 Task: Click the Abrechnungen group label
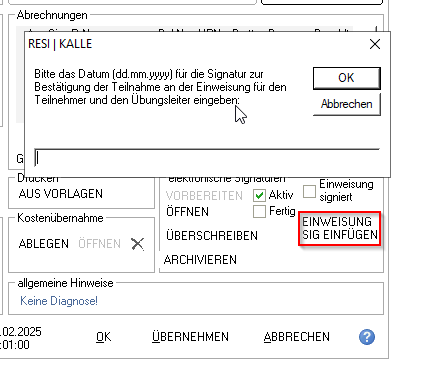(x=52, y=15)
